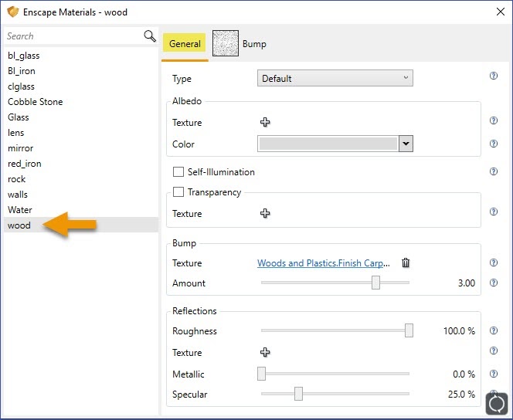Image resolution: width=513 pixels, height=420 pixels.
Task: Open help for the Type setting
Action: point(494,76)
